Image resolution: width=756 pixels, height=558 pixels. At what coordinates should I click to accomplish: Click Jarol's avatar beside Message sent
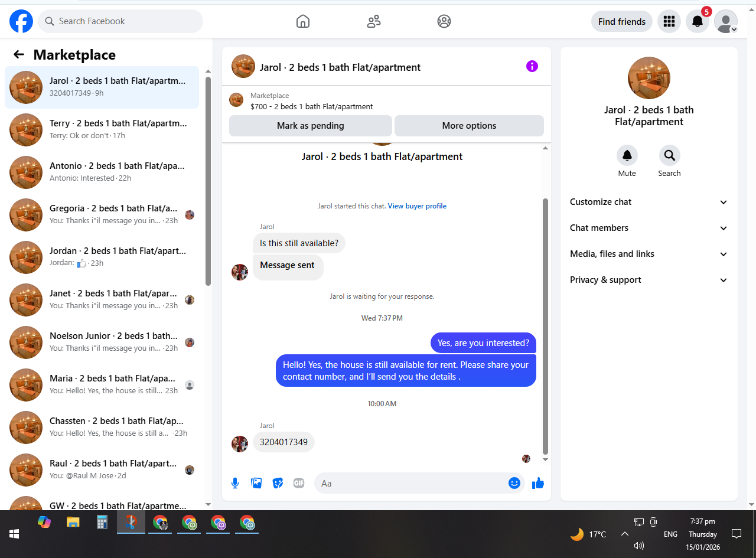(240, 272)
